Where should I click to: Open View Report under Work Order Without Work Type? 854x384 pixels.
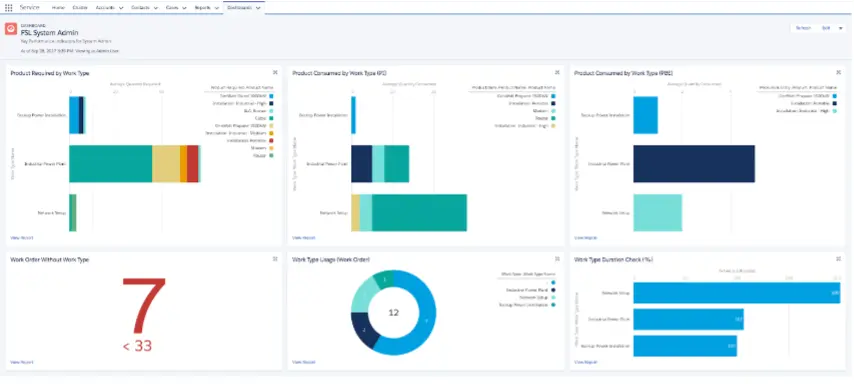[x=22, y=362]
